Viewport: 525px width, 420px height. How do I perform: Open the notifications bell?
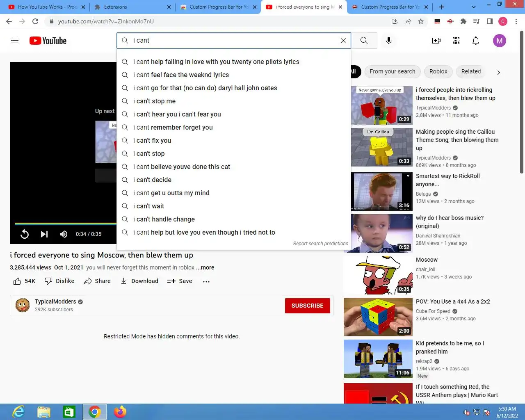(476, 41)
